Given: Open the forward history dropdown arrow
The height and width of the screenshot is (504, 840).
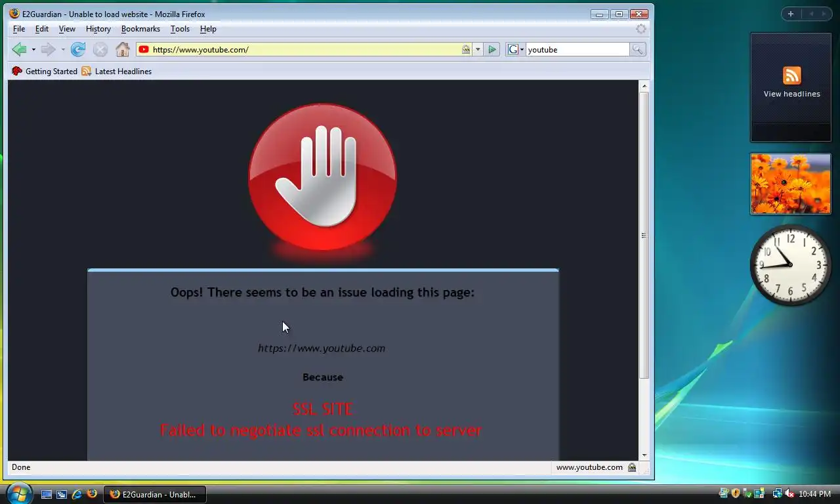Looking at the screenshot, I should [62, 49].
